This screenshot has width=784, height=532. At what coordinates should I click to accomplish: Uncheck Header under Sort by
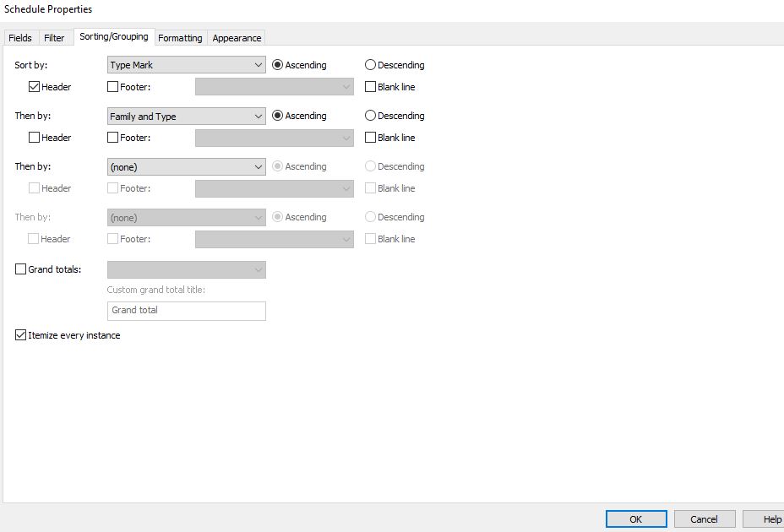[34, 87]
